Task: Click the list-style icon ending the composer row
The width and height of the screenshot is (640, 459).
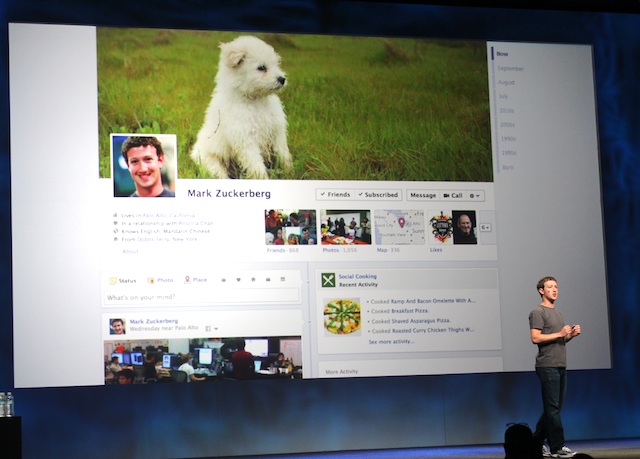Action: click(x=282, y=279)
